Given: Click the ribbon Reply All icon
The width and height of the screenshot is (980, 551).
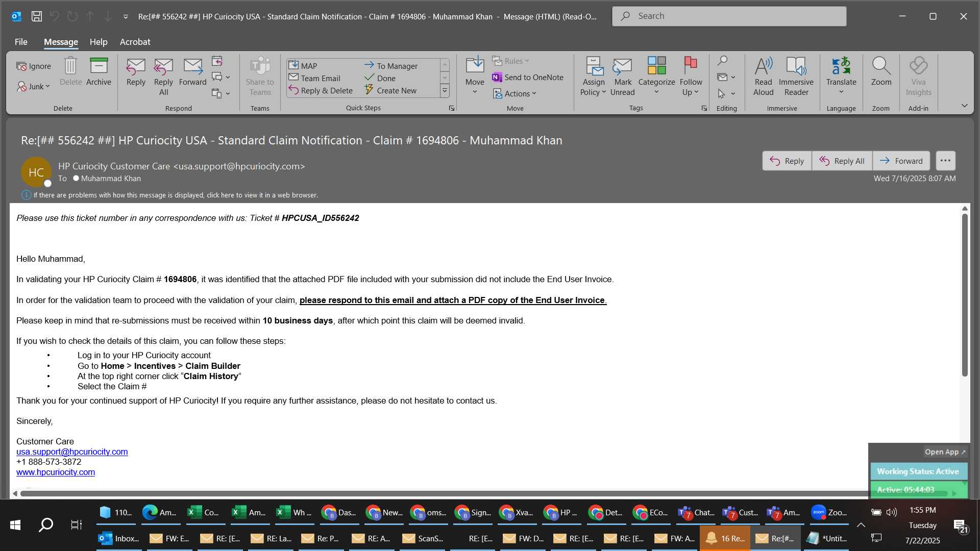Looking at the screenshot, I should coord(163,77).
